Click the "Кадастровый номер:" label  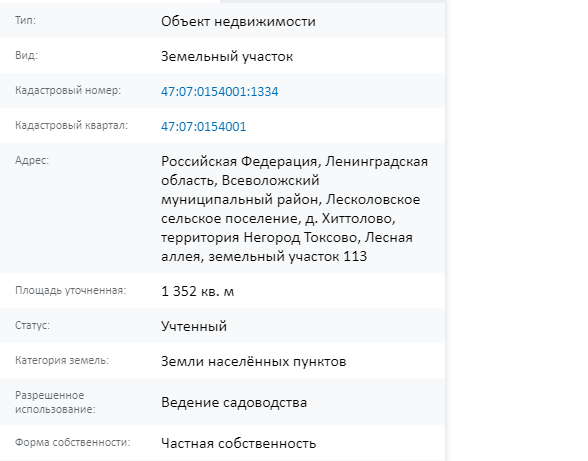coord(68,90)
